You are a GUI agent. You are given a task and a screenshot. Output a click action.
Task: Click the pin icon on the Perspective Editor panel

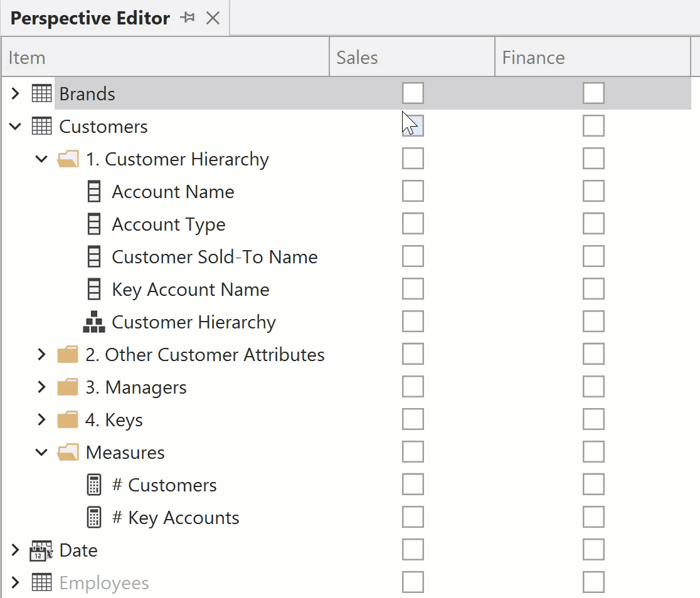(188, 18)
